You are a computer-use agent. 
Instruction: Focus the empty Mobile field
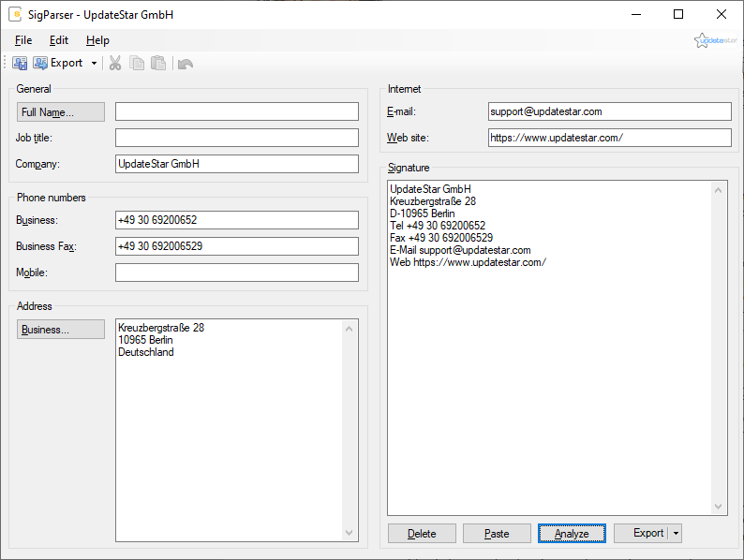pos(237,273)
